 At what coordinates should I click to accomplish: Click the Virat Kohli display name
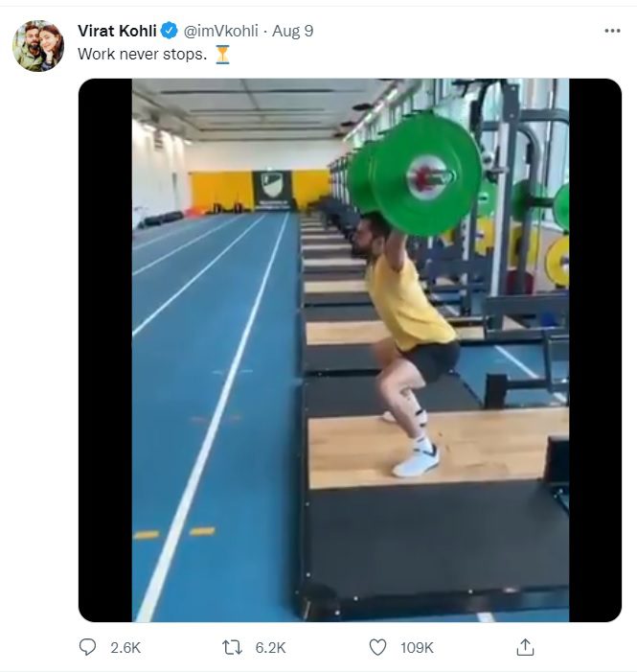tap(117, 31)
